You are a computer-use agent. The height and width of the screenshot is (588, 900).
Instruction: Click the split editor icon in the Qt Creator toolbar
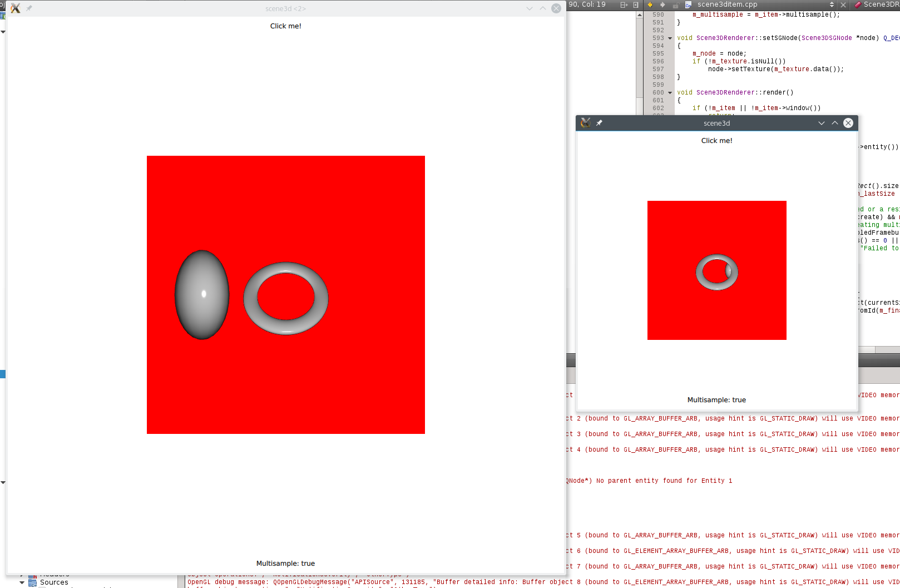pyautogui.click(x=624, y=4)
